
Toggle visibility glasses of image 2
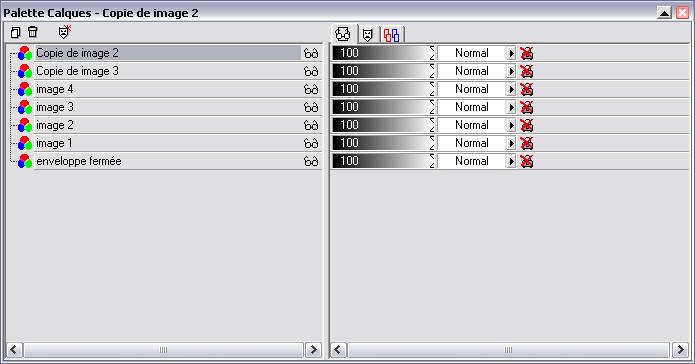coord(311,125)
